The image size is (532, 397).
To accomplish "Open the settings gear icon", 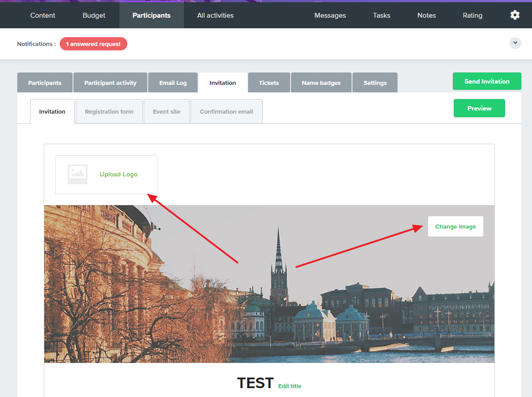I will point(515,15).
